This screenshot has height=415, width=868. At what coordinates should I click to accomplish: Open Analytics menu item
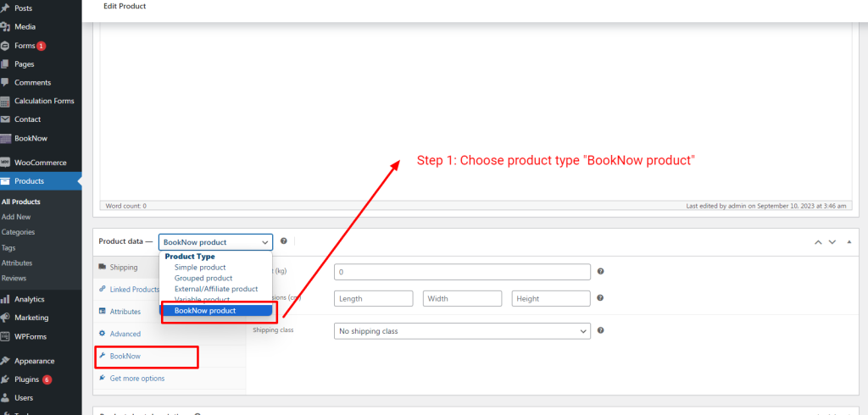tap(30, 299)
